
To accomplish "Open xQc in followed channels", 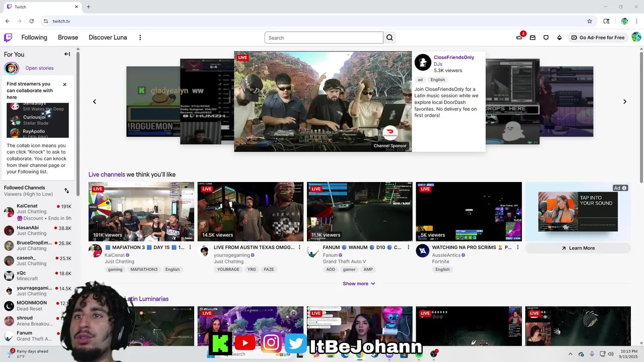I will (x=38, y=276).
